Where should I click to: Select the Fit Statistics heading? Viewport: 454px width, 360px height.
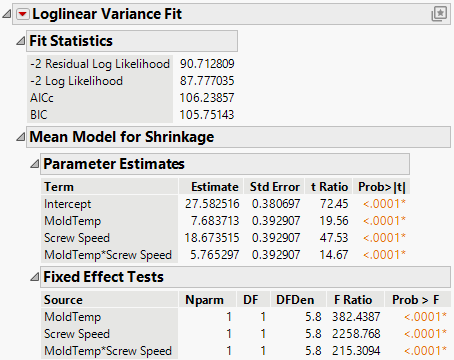click(x=71, y=41)
